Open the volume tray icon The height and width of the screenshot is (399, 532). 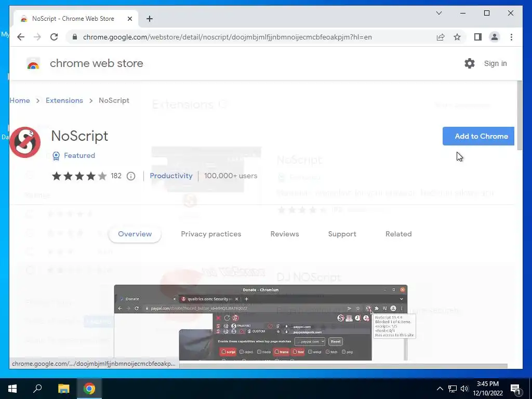coord(464,389)
